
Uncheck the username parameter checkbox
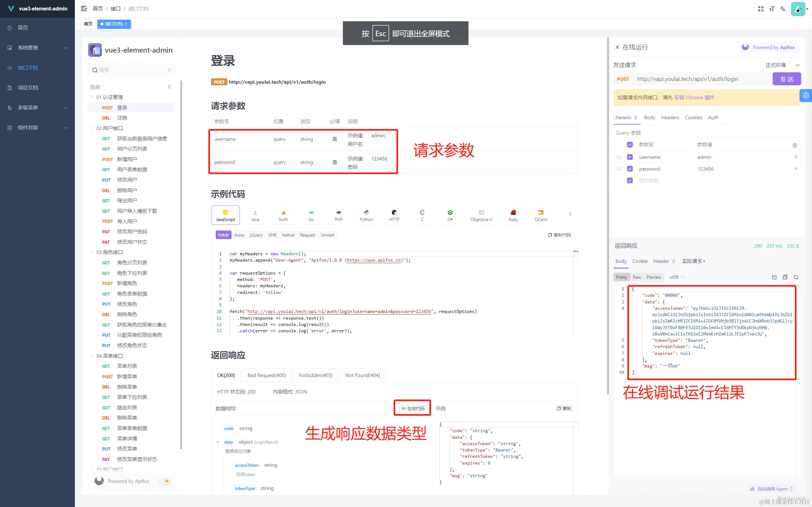click(630, 157)
